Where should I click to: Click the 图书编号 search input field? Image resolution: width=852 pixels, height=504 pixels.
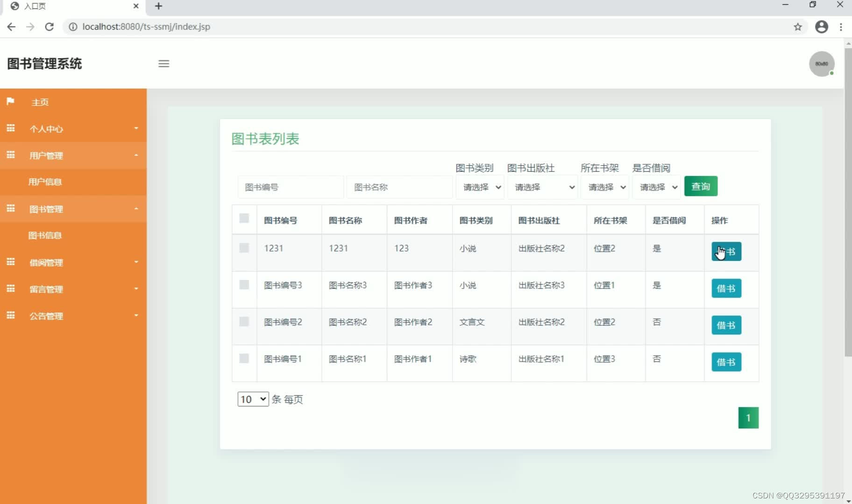[291, 187]
